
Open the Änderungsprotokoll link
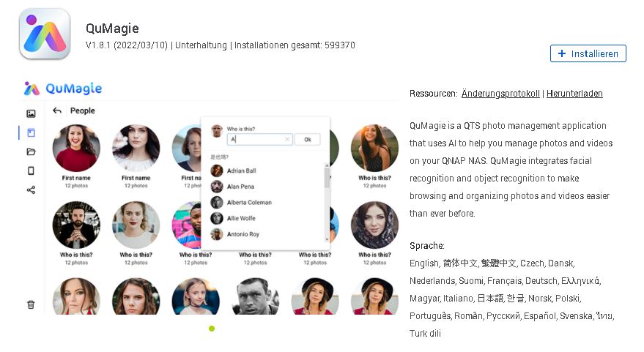coord(500,94)
